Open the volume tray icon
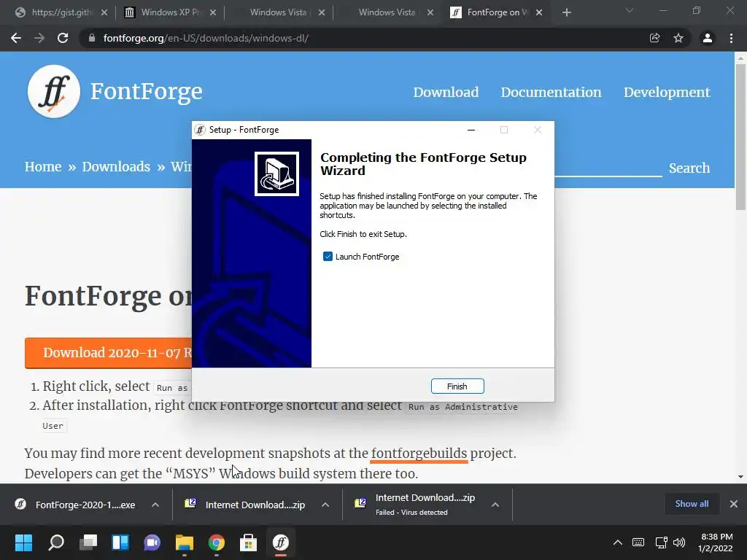Viewport: 747px width, 560px height. click(x=679, y=542)
